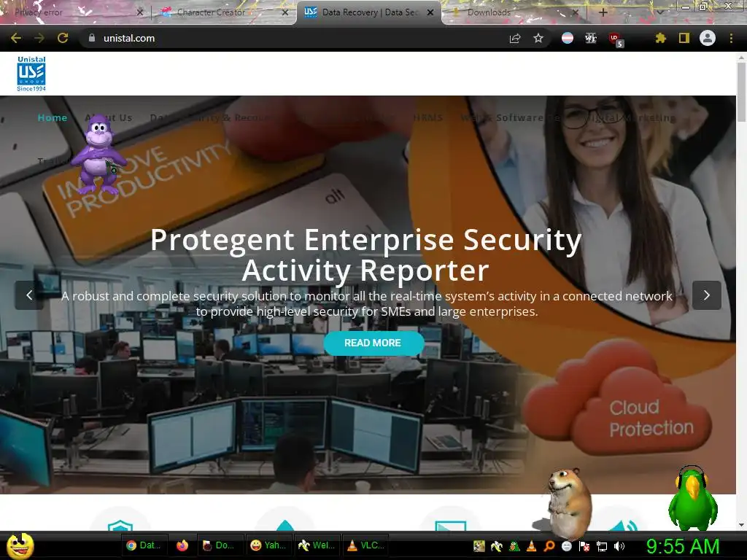This screenshot has height=560, width=747.
Task: Select the Data Recovery tab
Action: [x=368, y=12]
